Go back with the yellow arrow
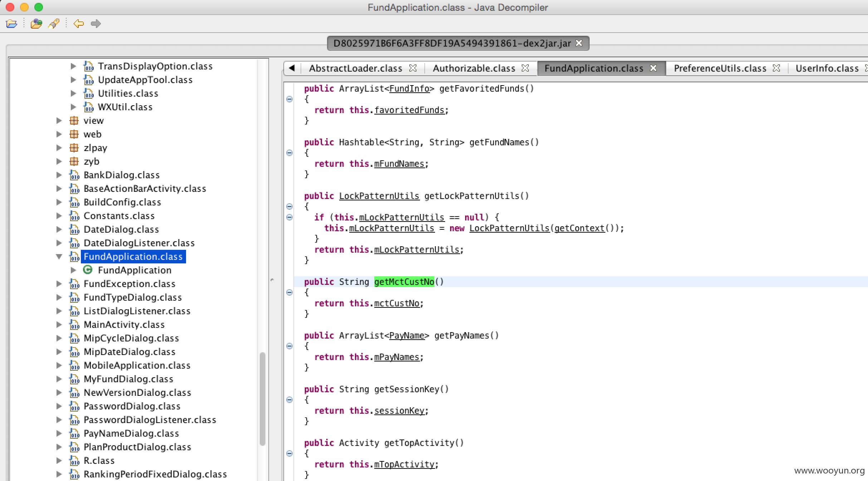Screen dimensions: 868x481 pos(78,24)
